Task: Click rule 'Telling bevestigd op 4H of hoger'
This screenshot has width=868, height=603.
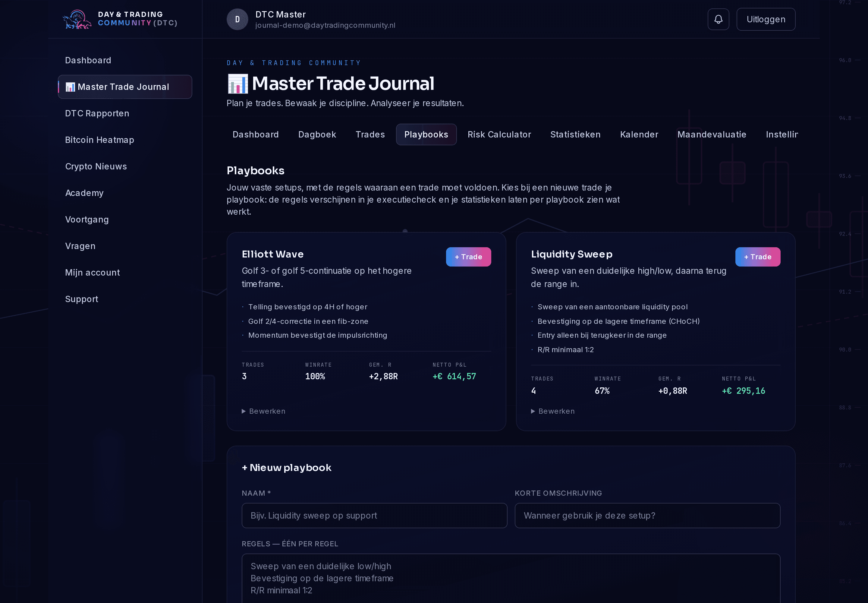Action: (x=308, y=307)
